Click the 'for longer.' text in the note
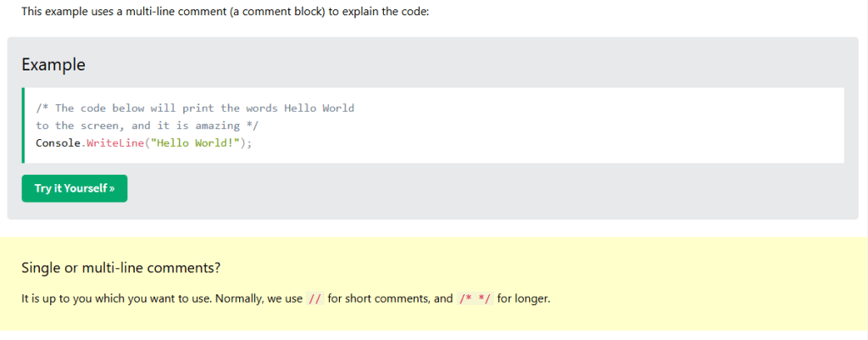This screenshot has height=340, width=868. pos(524,298)
